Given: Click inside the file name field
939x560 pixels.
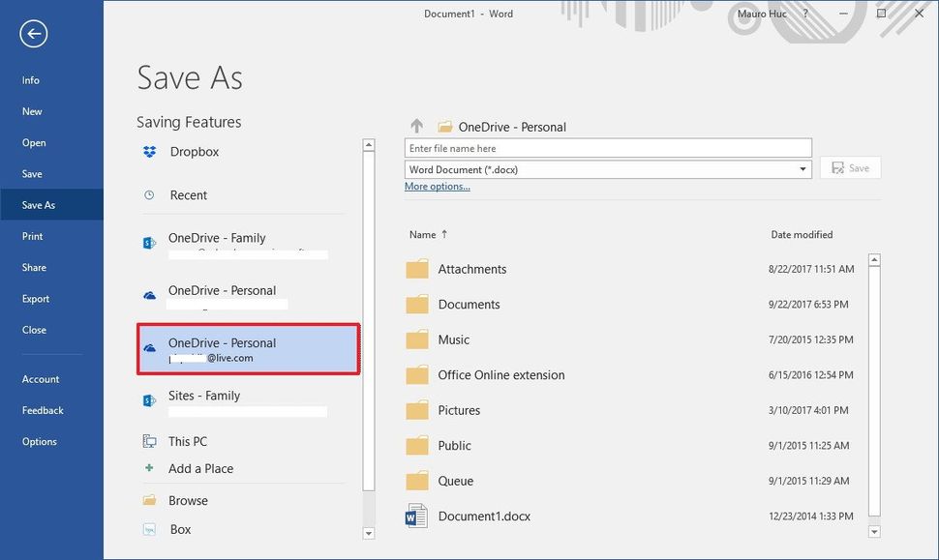Looking at the screenshot, I should click(x=607, y=146).
